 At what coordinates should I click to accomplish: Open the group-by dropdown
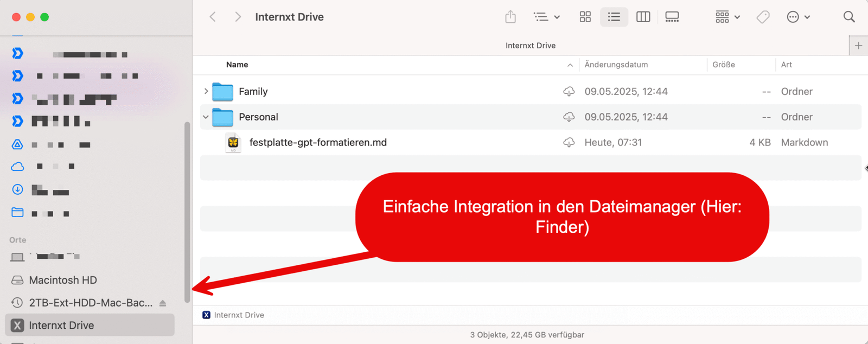pyautogui.click(x=727, y=17)
